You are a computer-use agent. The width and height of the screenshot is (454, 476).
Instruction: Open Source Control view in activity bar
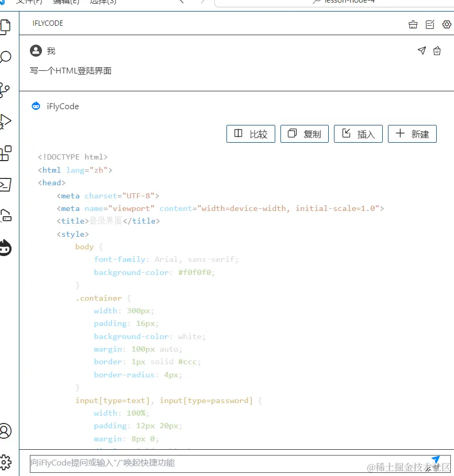(5, 90)
